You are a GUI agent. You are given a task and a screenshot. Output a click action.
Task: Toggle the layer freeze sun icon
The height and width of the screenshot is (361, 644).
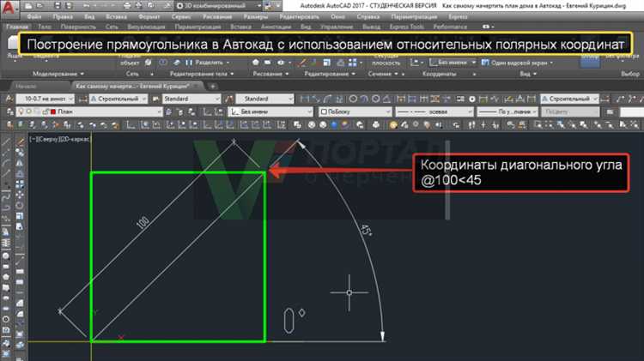[x=27, y=111]
